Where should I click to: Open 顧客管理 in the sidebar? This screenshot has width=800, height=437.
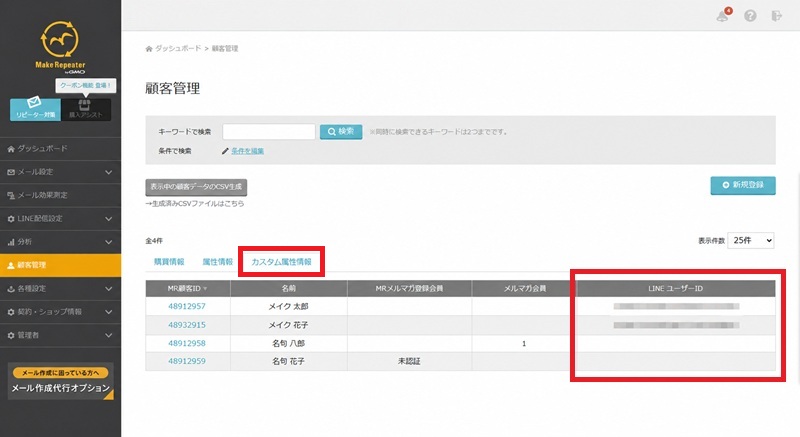click(x=60, y=265)
